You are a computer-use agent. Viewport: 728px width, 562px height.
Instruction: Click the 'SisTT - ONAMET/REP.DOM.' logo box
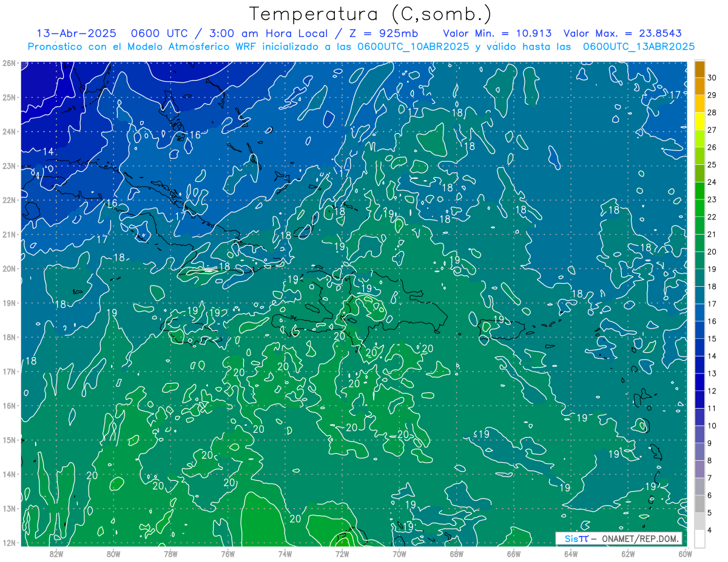(x=618, y=538)
